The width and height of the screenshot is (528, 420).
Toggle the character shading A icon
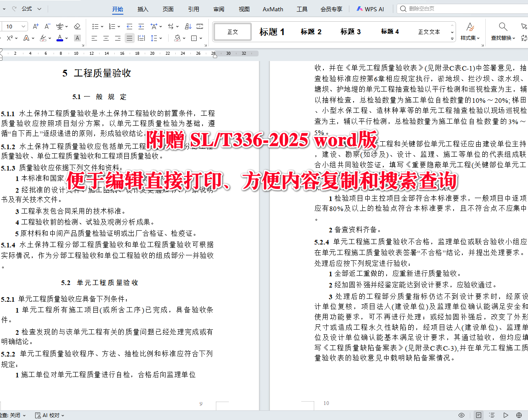(77, 38)
